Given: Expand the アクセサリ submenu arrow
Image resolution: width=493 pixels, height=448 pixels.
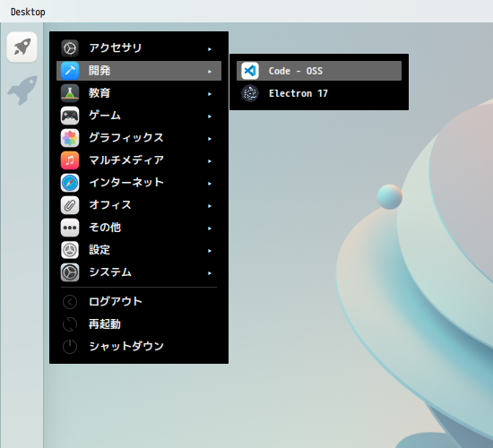Looking at the screenshot, I should pyautogui.click(x=210, y=49).
